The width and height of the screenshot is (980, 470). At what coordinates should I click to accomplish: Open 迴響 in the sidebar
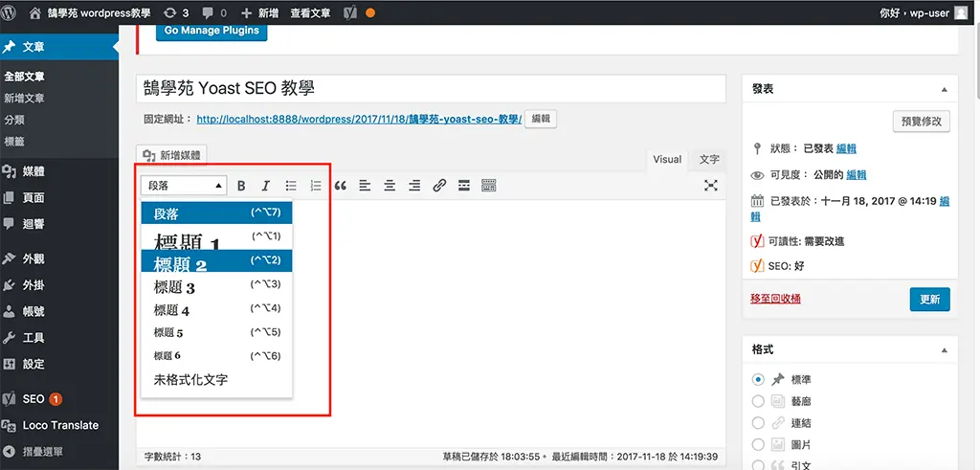click(x=59, y=224)
